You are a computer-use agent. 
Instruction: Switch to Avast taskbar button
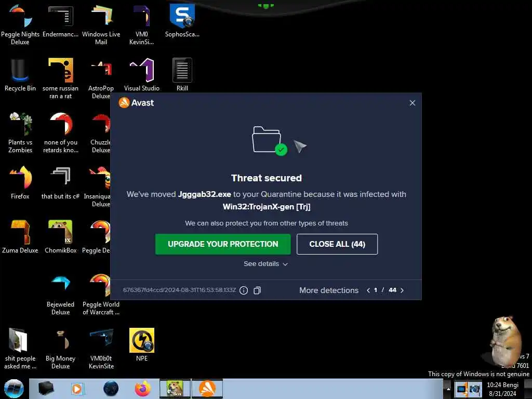point(207,389)
